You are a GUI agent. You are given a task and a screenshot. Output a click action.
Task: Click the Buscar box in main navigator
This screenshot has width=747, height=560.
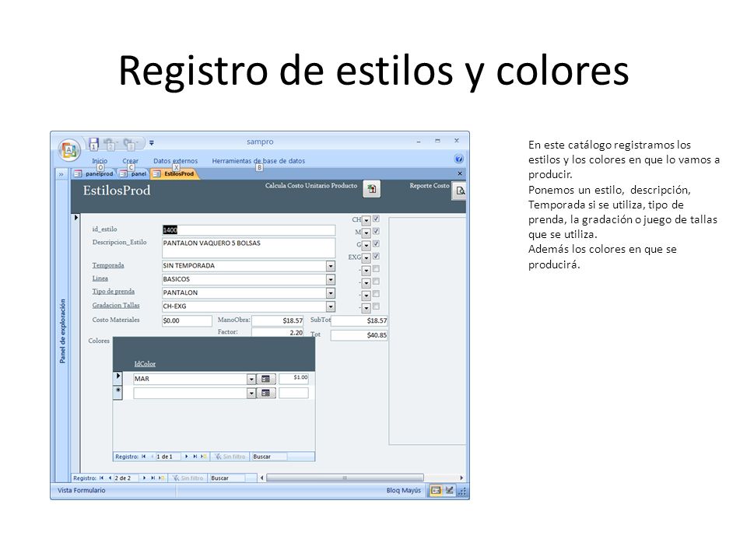(x=227, y=478)
